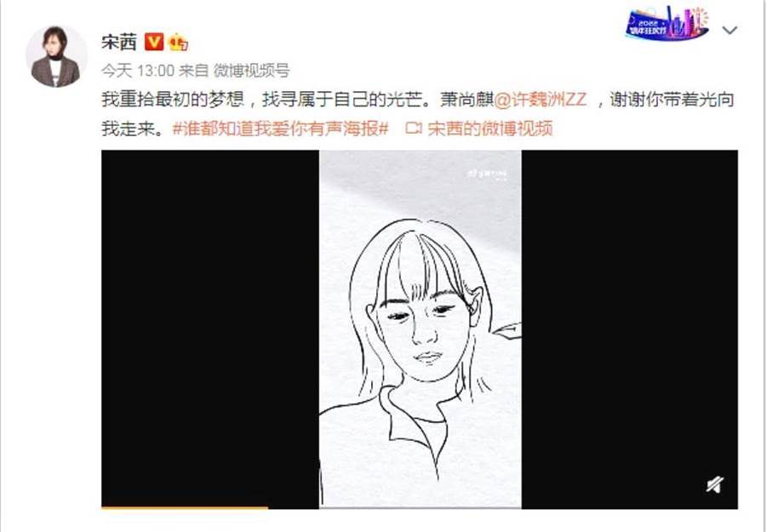Open hashtag #谁都知道我爱你有声海报#

[280, 129]
